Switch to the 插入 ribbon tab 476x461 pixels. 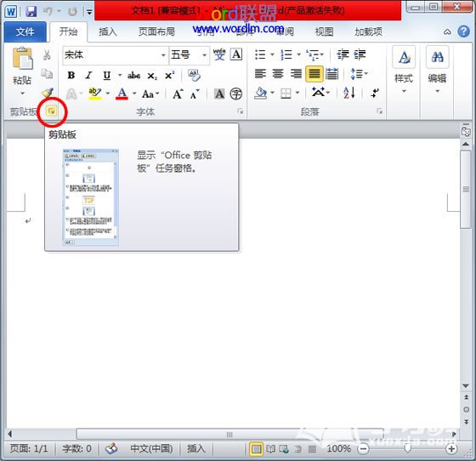click(x=108, y=31)
